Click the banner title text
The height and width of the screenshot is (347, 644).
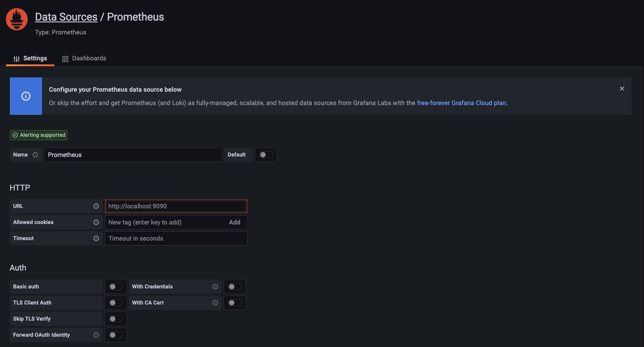(115, 89)
